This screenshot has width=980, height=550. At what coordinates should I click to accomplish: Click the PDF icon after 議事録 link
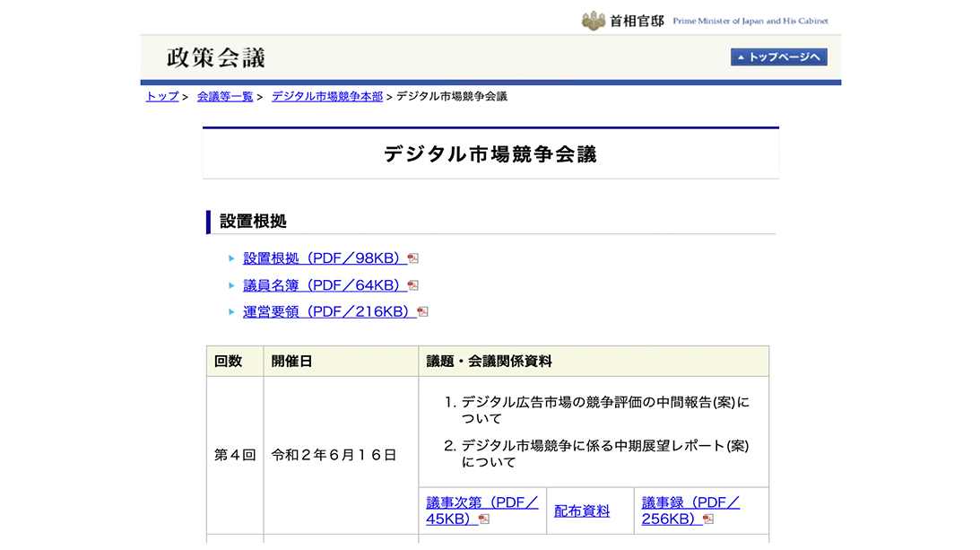pyautogui.click(x=708, y=519)
